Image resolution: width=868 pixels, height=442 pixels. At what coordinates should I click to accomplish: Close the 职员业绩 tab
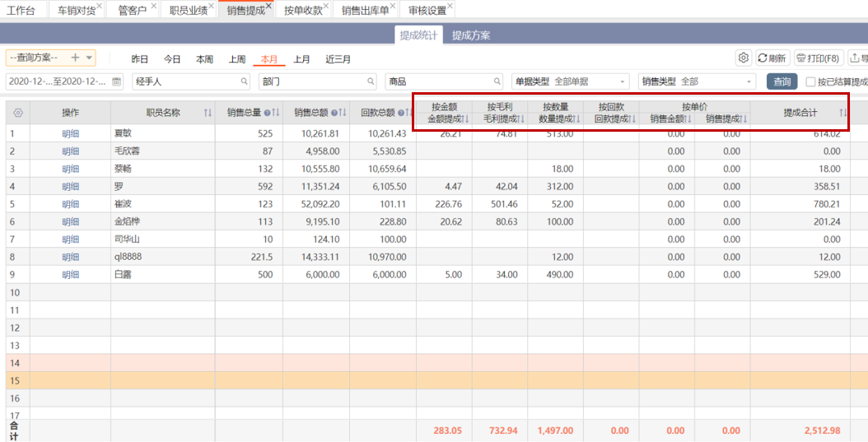pos(211,6)
